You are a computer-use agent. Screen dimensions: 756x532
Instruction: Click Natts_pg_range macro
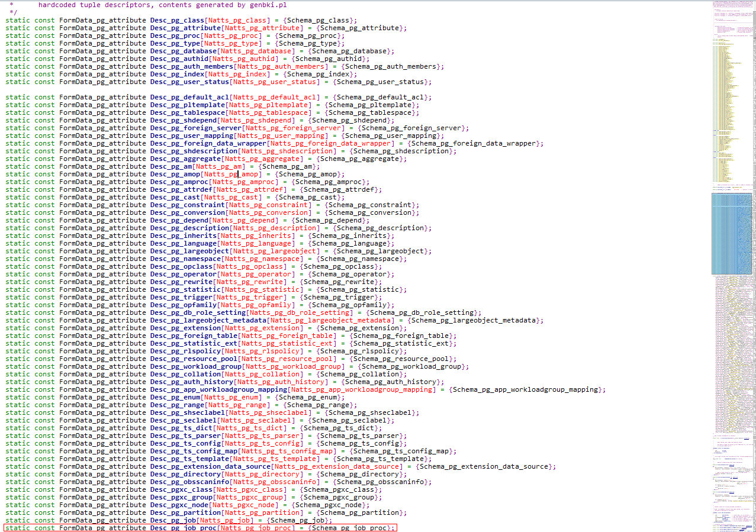(x=238, y=405)
